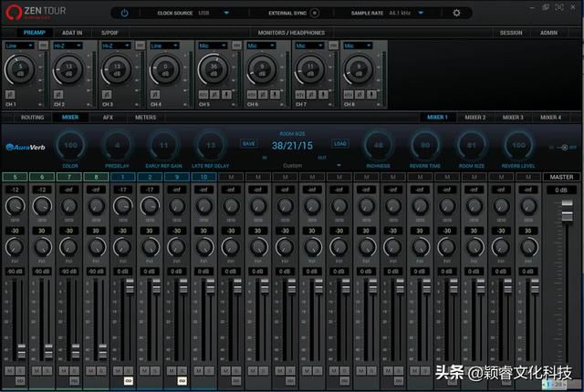Open the Meters tab
The width and height of the screenshot is (584, 392).
146,118
